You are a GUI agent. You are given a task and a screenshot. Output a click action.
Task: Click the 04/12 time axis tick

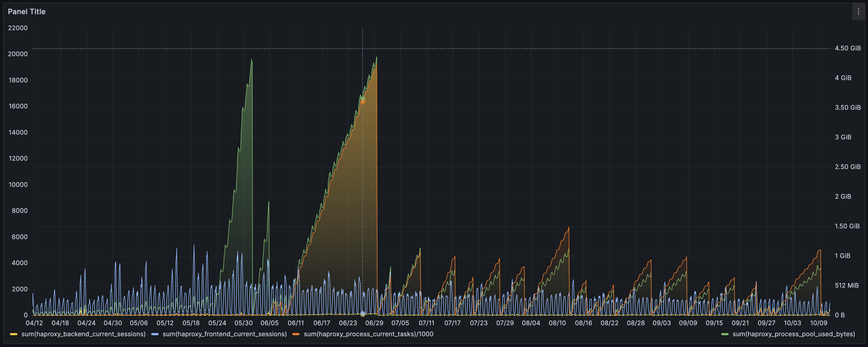pos(35,322)
